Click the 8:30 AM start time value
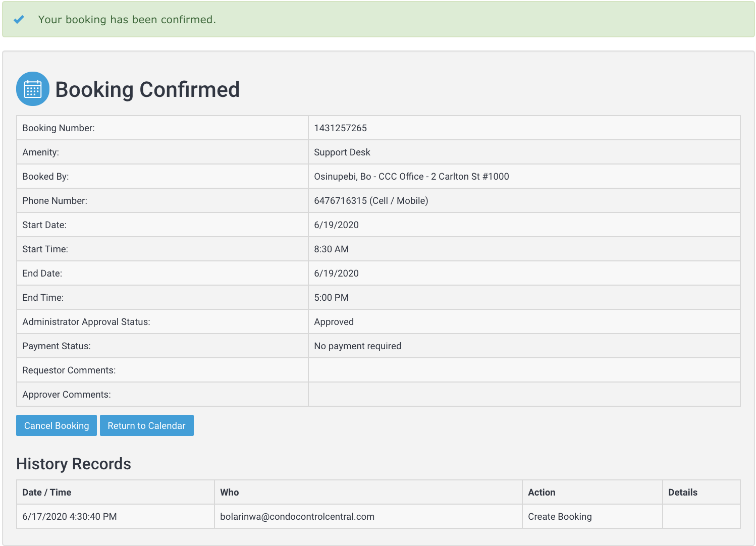 [x=331, y=249]
